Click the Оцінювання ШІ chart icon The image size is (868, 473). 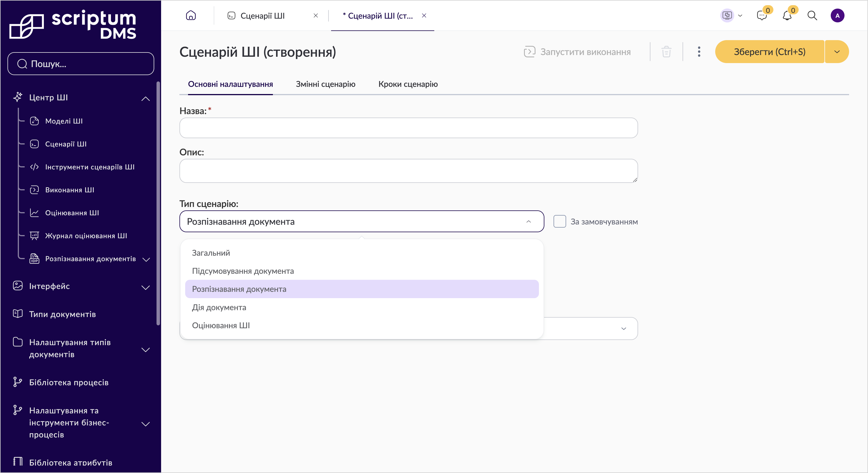coord(34,213)
